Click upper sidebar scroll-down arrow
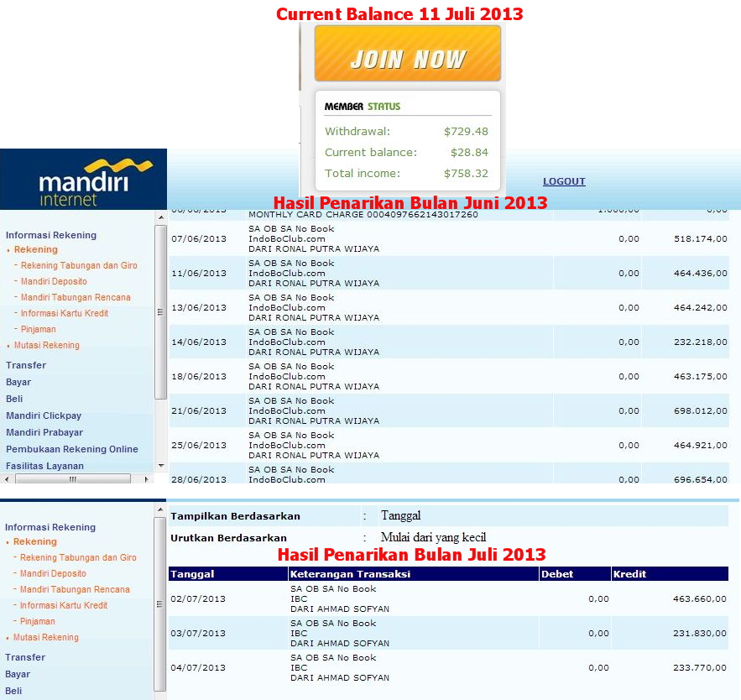The height and width of the screenshot is (700, 741). click(x=160, y=466)
